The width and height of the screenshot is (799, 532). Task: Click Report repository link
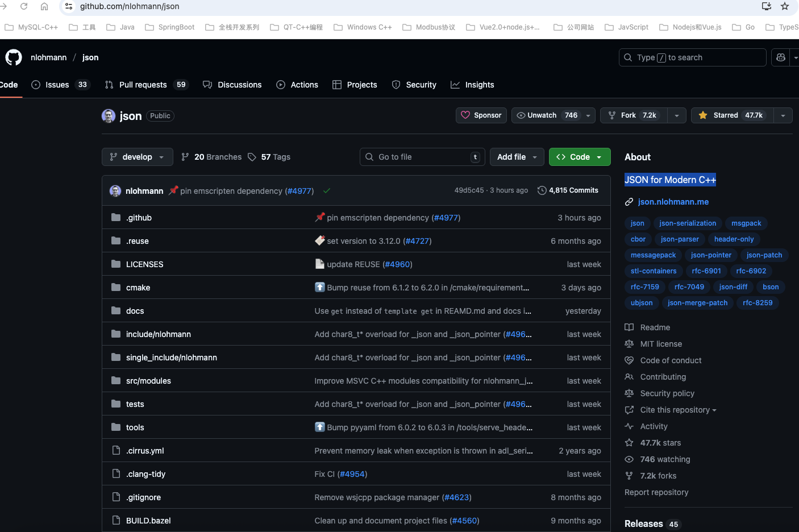pos(656,492)
